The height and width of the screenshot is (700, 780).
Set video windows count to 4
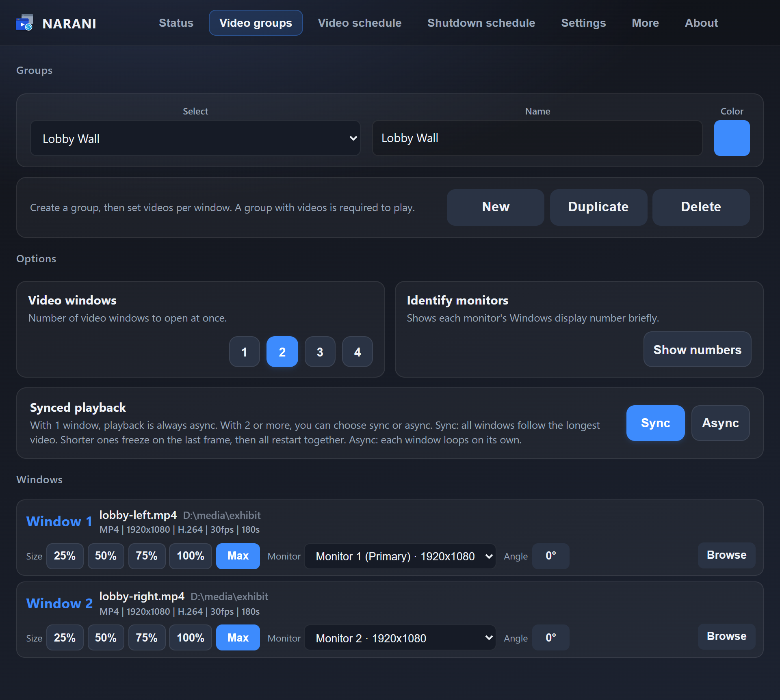point(357,352)
